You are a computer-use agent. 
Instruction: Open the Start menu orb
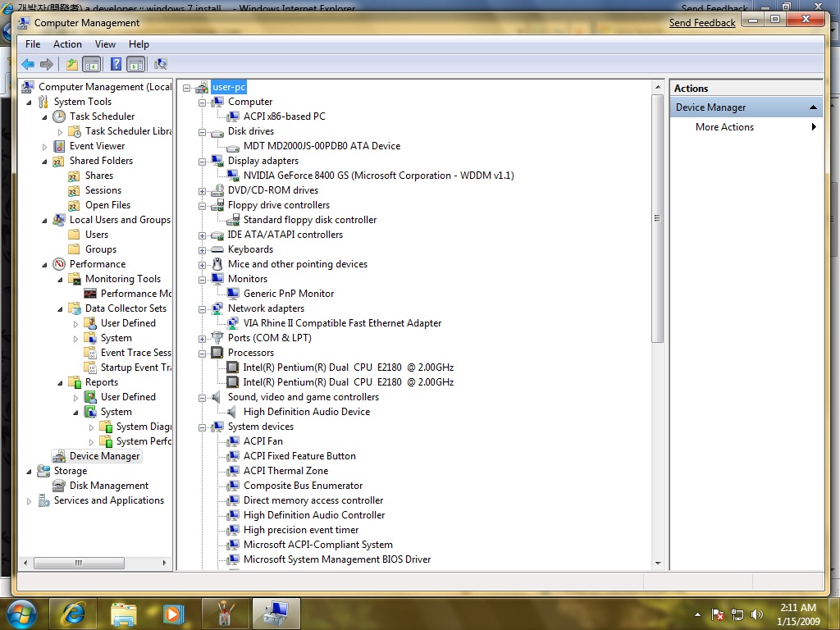pos(21,614)
